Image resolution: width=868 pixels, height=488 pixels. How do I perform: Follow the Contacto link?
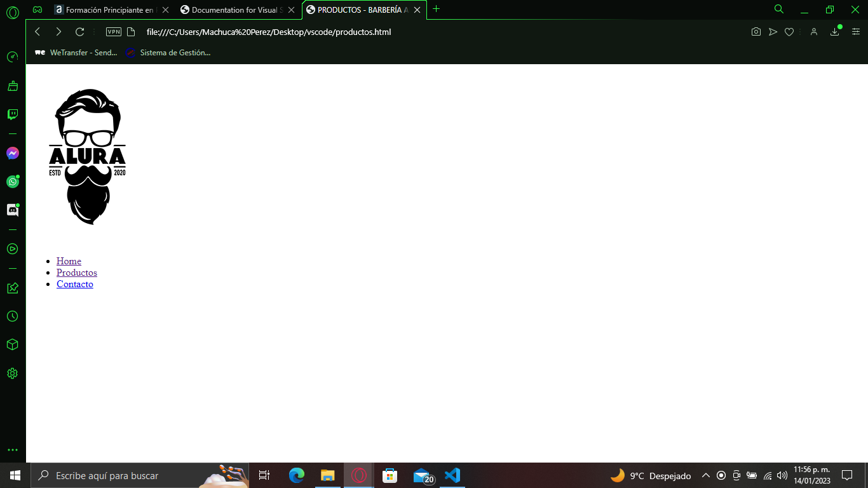(75, 284)
